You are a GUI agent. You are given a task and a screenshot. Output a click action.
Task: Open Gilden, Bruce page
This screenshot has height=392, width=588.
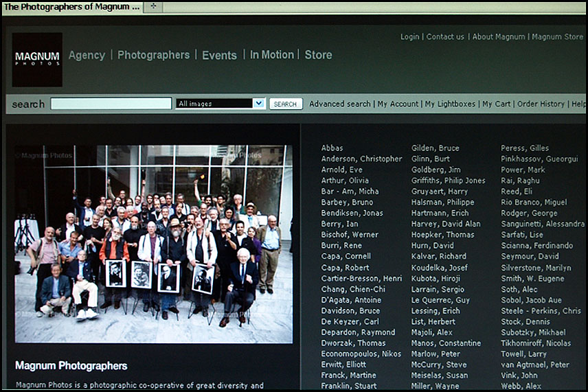point(435,148)
